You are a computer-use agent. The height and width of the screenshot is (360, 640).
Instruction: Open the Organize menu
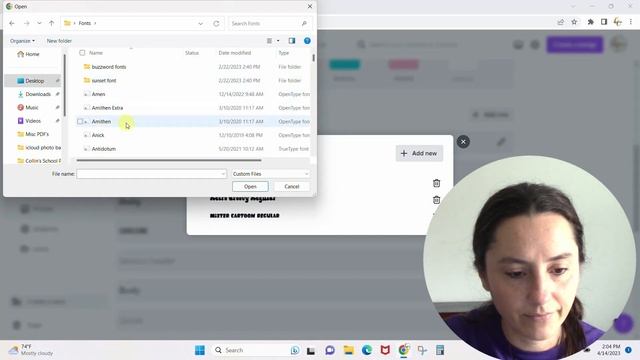[x=22, y=41]
